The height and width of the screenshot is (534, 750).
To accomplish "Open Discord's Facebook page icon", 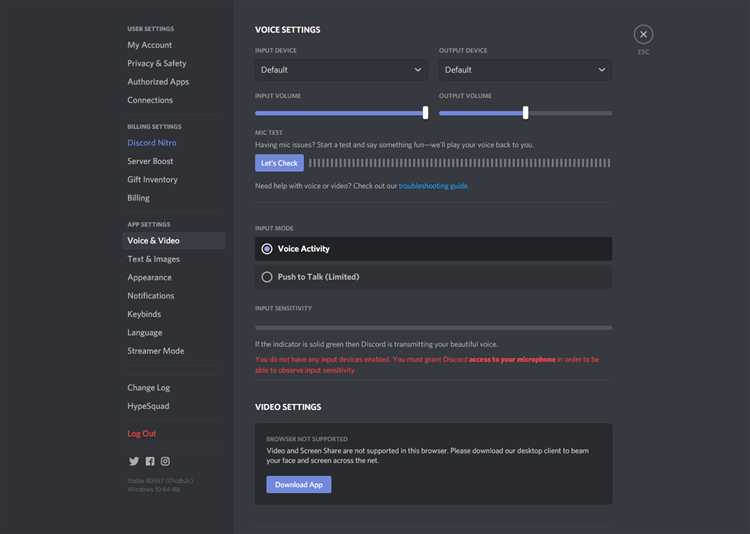I will pyautogui.click(x=150, y=461).
